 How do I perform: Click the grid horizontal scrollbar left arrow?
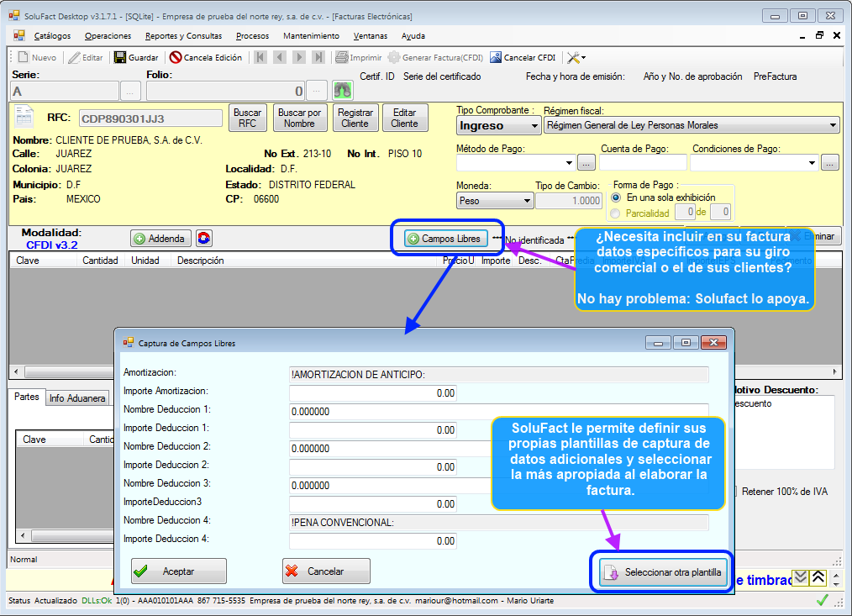(16, 372)
